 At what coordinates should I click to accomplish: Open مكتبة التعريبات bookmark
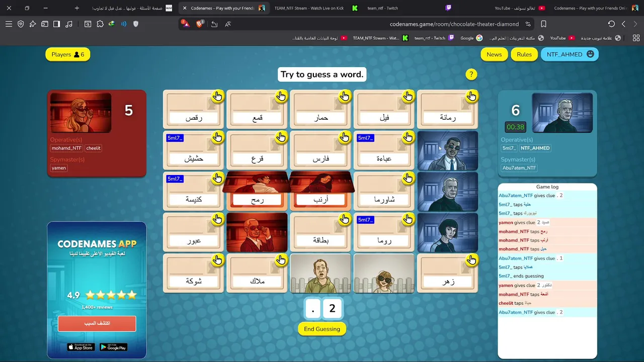click(516, 38)
